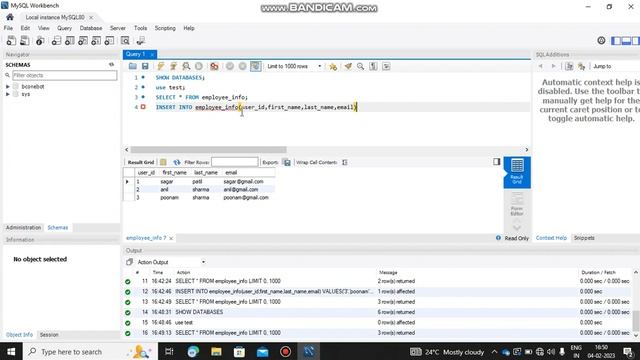
Task: Execute the query with lightning icon
Action: [x=161, y=66]
